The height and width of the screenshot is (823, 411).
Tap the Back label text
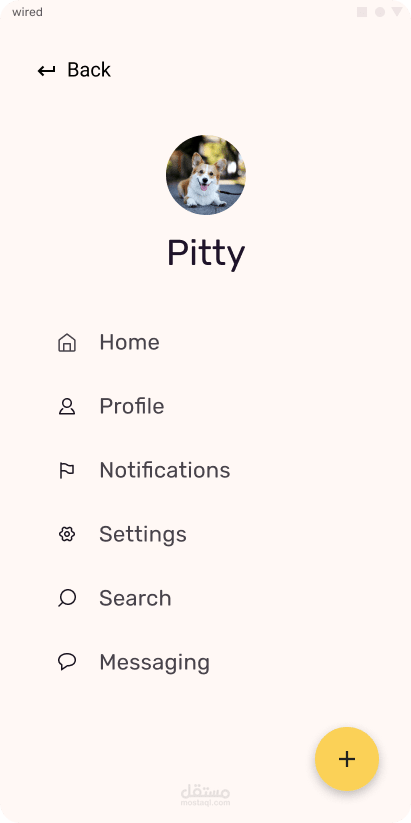pyautogui.click(x=89, y=70)
